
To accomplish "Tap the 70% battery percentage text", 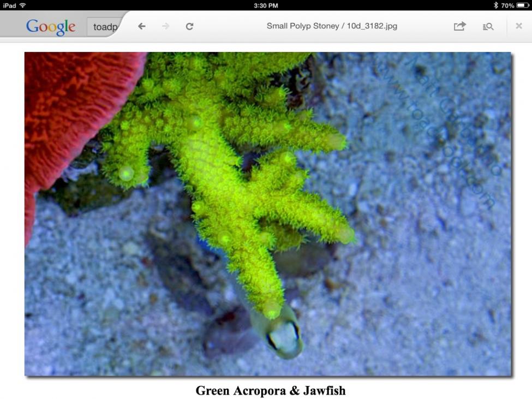I will pos(507,5).
